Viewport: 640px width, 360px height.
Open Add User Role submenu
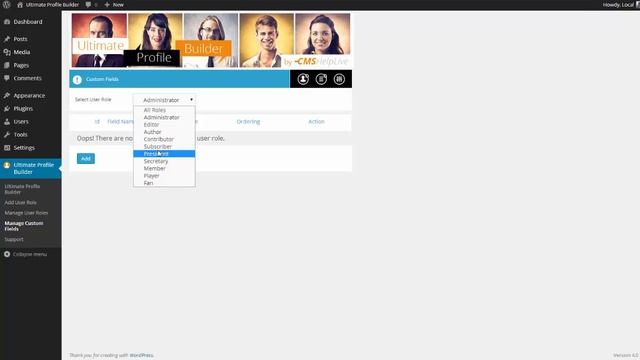coord(20,202)
